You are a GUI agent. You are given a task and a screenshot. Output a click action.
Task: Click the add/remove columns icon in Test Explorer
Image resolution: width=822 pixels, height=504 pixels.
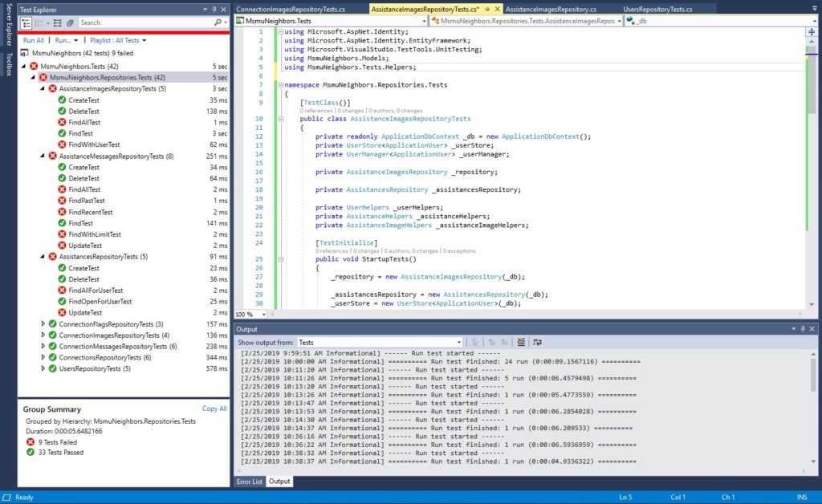click(58, 22)
